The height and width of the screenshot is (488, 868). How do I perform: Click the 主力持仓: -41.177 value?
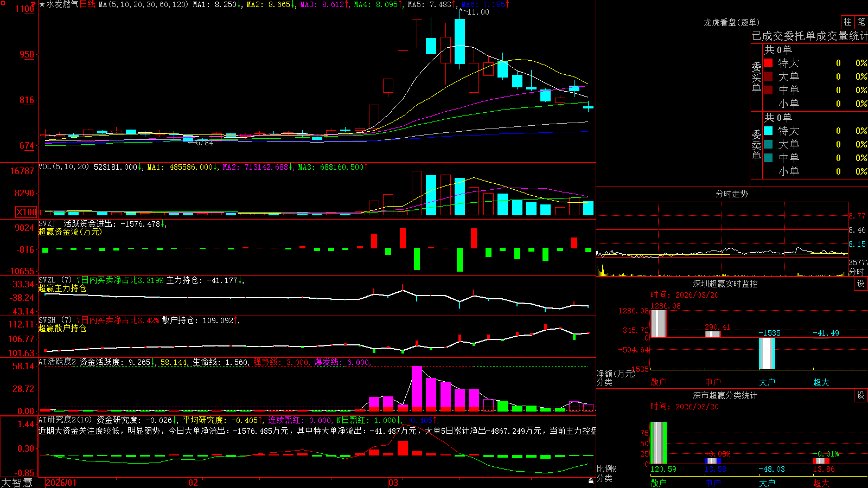click(x=203, y=280)
